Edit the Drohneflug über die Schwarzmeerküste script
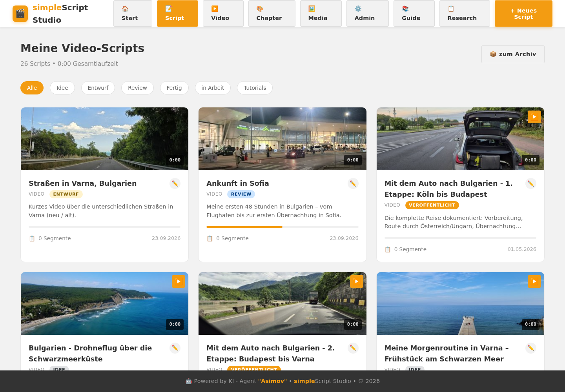 click(x=175, y=348)
